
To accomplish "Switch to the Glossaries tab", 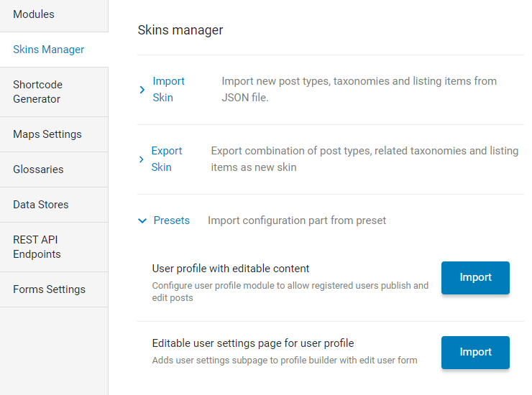I will [x=54, y=169].
